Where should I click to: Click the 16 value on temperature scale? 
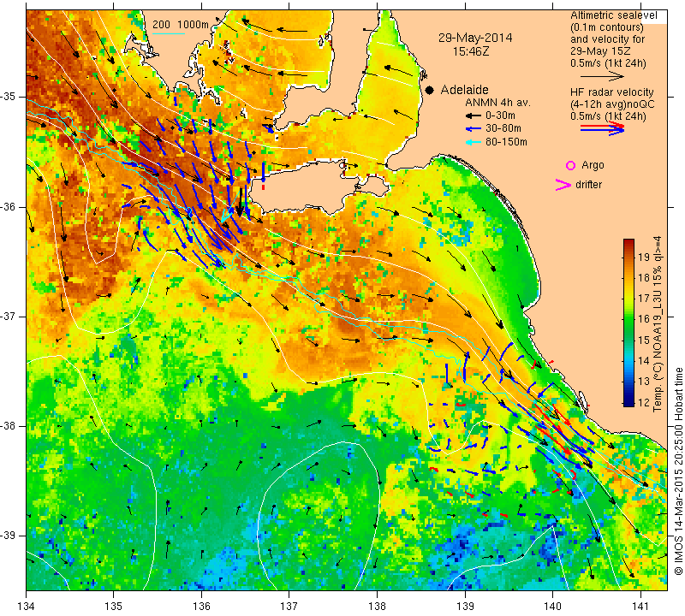644,319
